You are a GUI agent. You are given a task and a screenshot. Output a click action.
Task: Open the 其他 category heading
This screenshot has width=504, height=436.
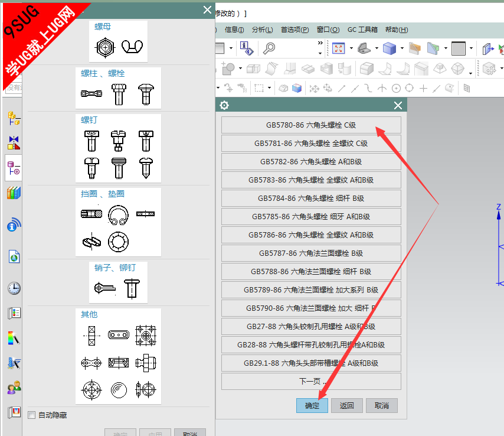tap(89, 314)
